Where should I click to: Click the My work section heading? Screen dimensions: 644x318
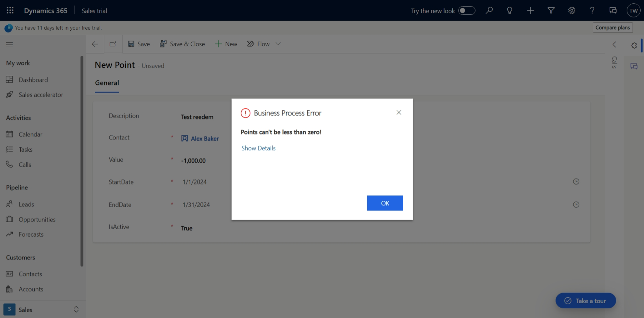18,63
